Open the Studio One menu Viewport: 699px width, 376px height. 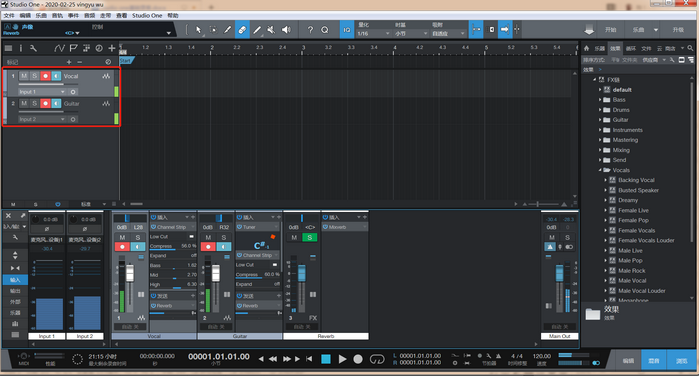coord(147,16)
